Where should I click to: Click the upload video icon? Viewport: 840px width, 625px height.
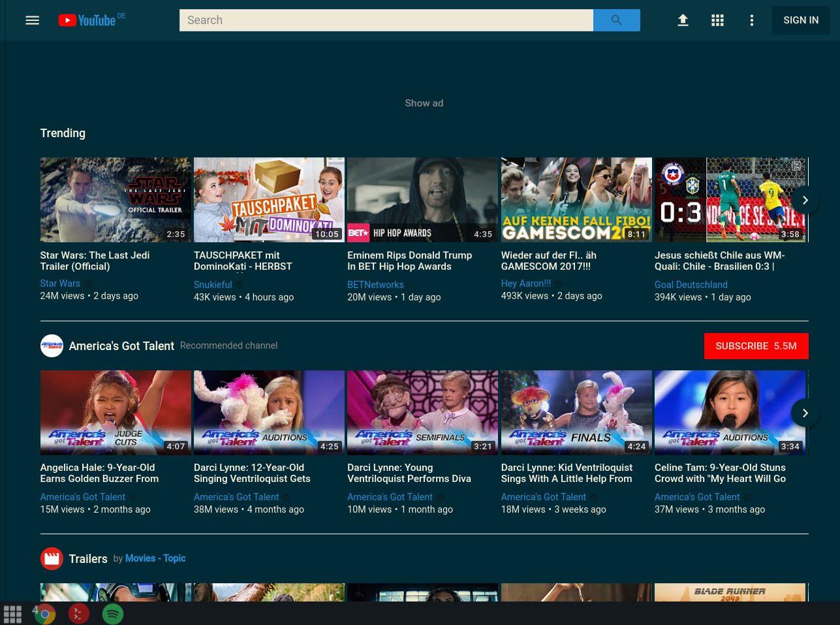[x=683, y=20]
